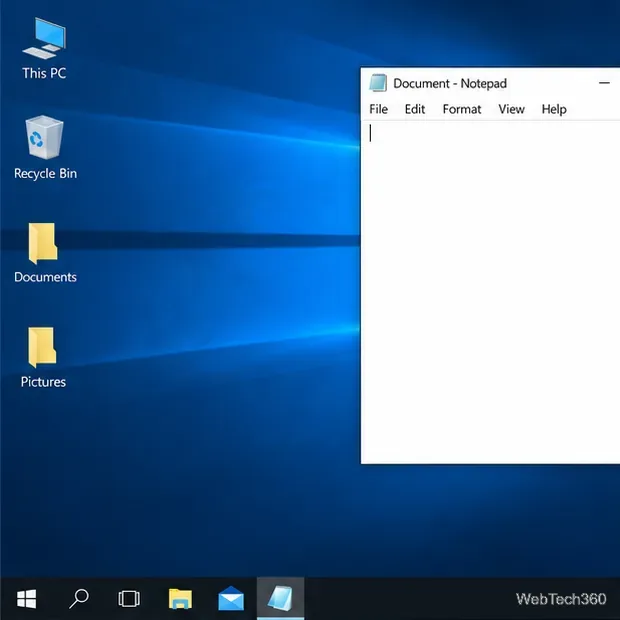Click inside the Notepad text area
The width and height of the screenshot is (620, 620).
pyautogui.click(x=491, y=292)
